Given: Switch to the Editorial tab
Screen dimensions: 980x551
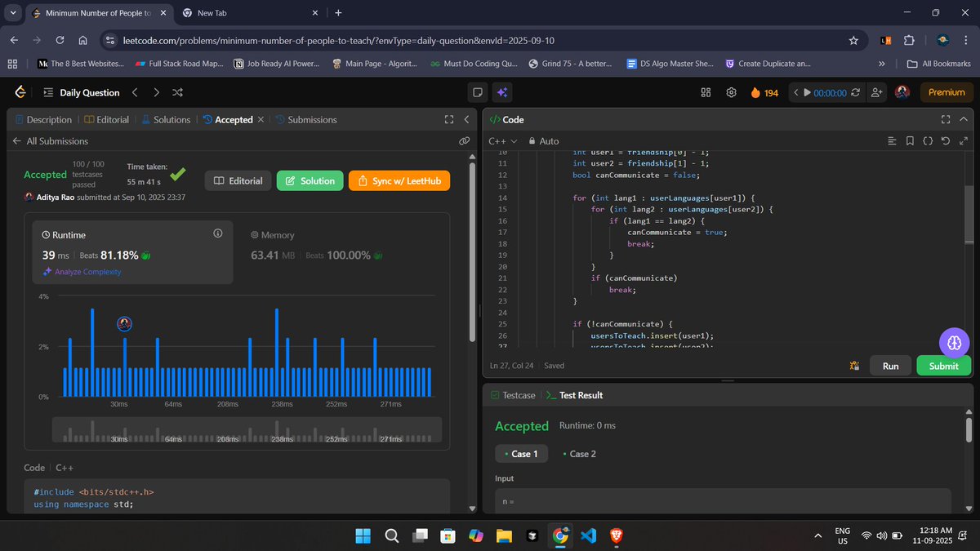Looking at the screenshot, I should click(x=107, y=119).
